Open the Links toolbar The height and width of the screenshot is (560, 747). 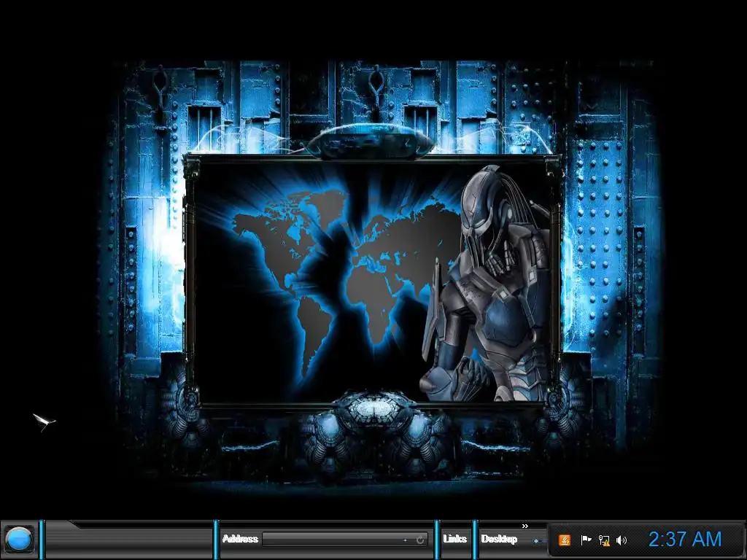(455, 539)
